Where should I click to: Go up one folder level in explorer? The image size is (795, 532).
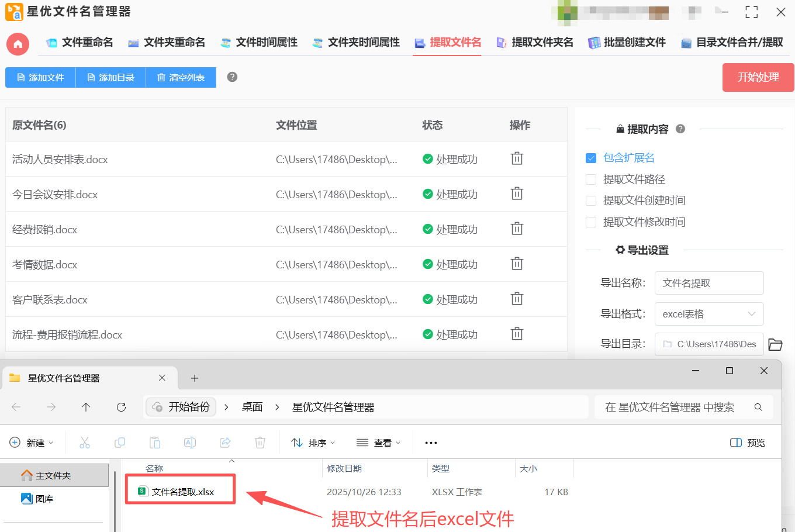(86, 407)
